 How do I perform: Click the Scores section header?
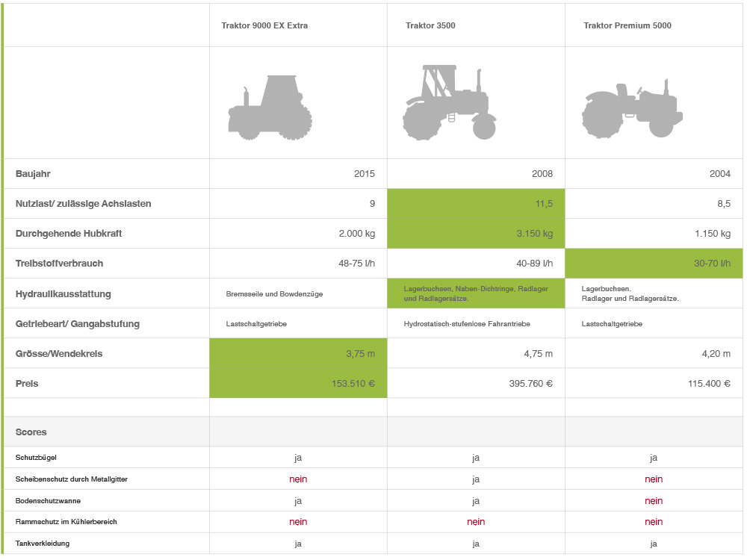[31, 432]
